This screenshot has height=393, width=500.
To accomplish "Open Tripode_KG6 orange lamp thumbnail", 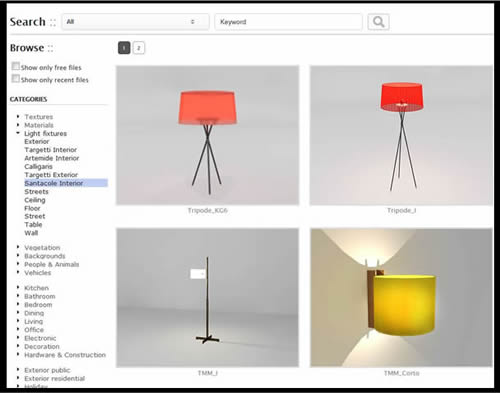I will [x=207, y=135].
